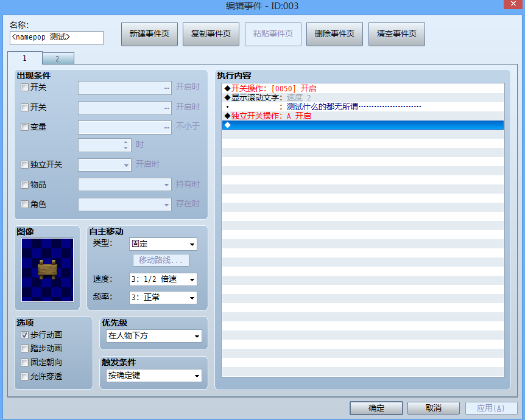The image size is (525, 420).
Task: Cancel with the 取消 button
Action: pos(433,408)
